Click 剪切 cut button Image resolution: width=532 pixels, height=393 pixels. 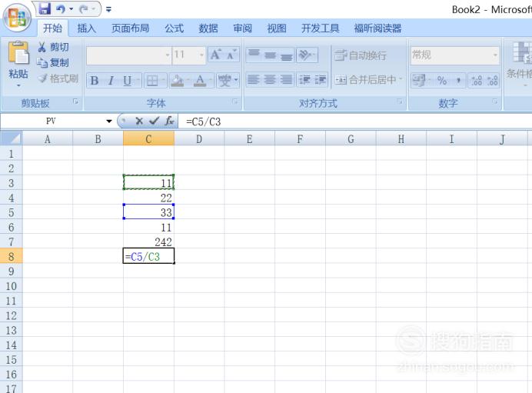coord(53,47)
